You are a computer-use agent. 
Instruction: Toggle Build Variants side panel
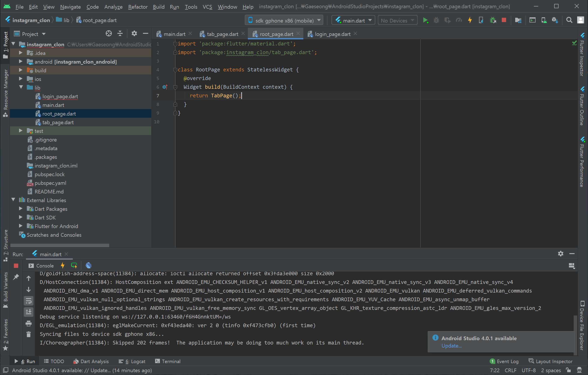5,290
